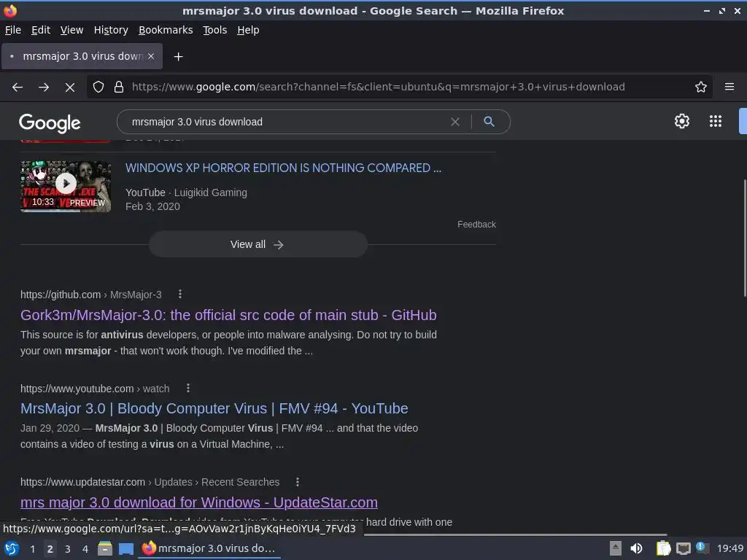Image resolution: width=747 pixels, height=560 pixels.
Task: Click the github.com › MrsMajor-3 breadcrumb
Action: (x=91, y=295)
